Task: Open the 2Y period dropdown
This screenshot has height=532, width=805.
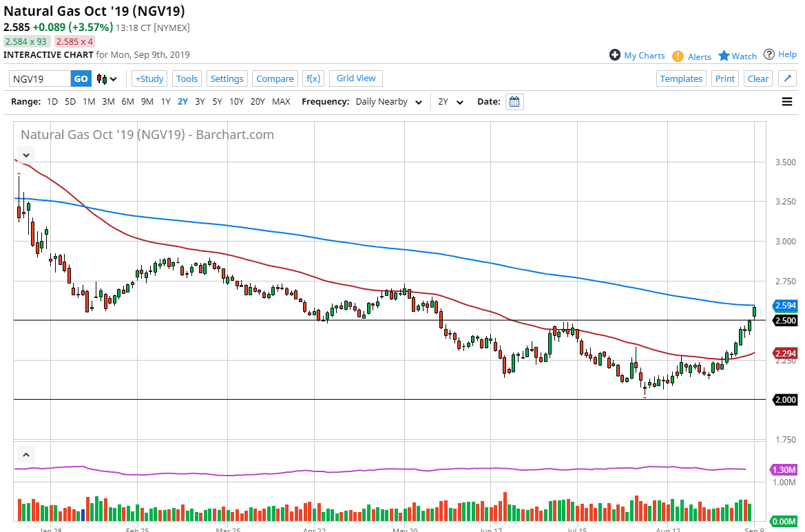Action: (451, 102)
